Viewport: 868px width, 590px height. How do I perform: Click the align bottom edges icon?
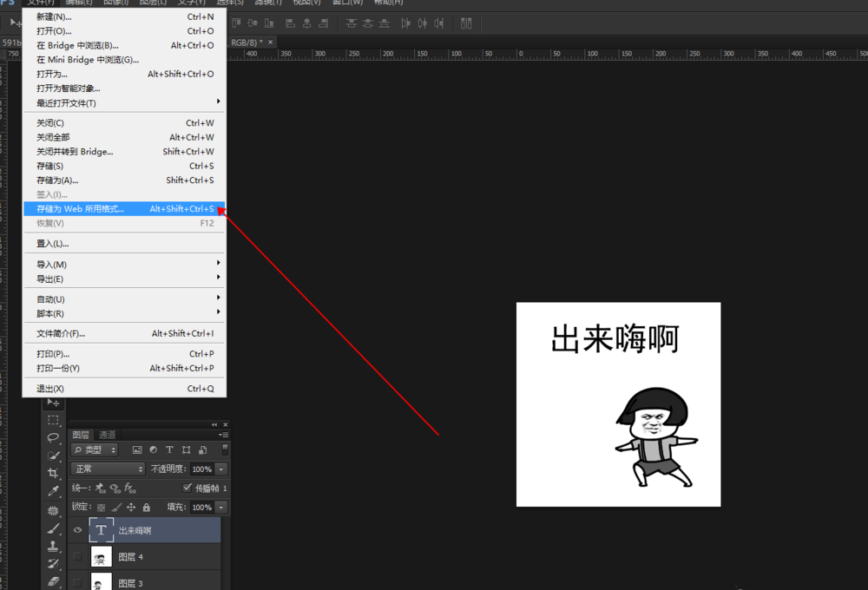click(x=269, y=23)
